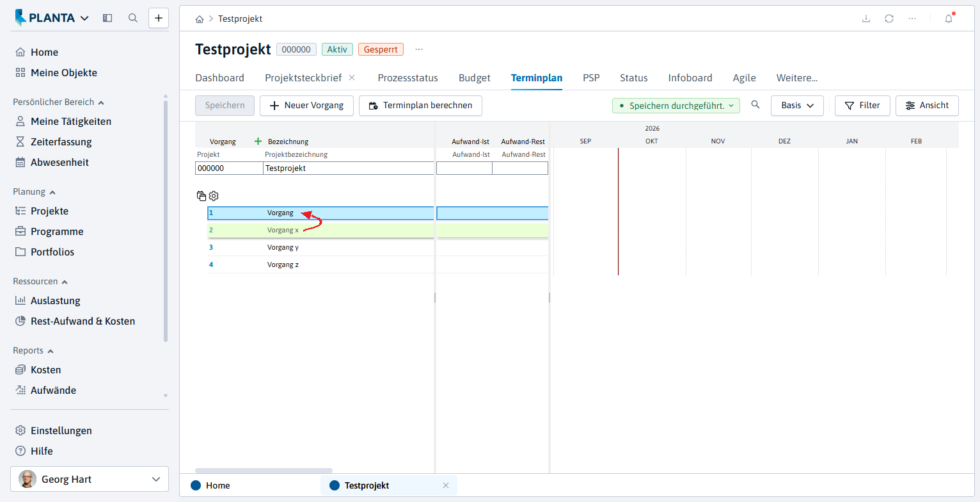Click the refresh icon in top bar
The width and height of the screenshot is (980, 502).
[x=889, y=19]
